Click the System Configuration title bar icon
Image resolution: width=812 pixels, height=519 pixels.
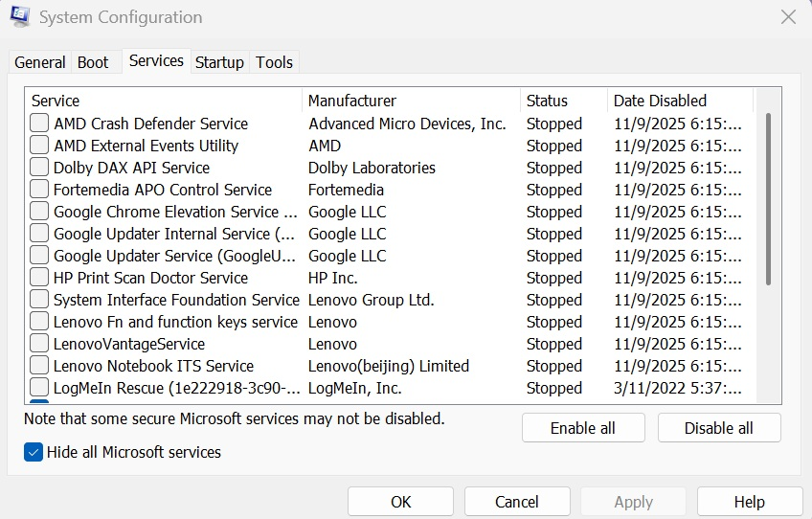[x=20, y=16]
